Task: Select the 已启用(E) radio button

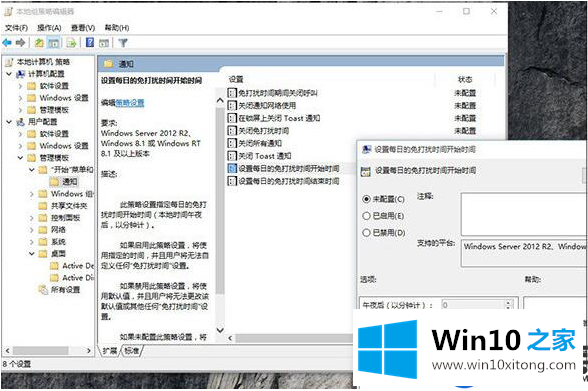Action: click(x=366, y=216)
